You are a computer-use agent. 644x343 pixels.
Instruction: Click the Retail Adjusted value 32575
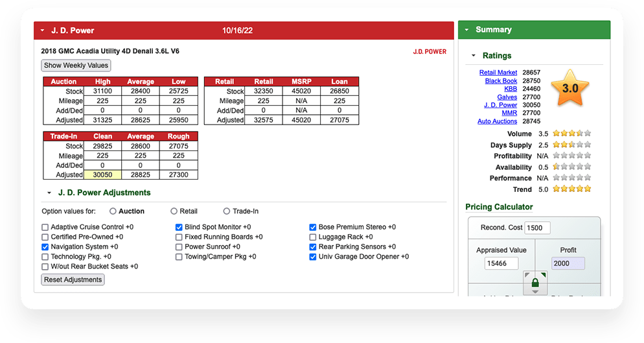pyautogui.click(x=264, y=120)
